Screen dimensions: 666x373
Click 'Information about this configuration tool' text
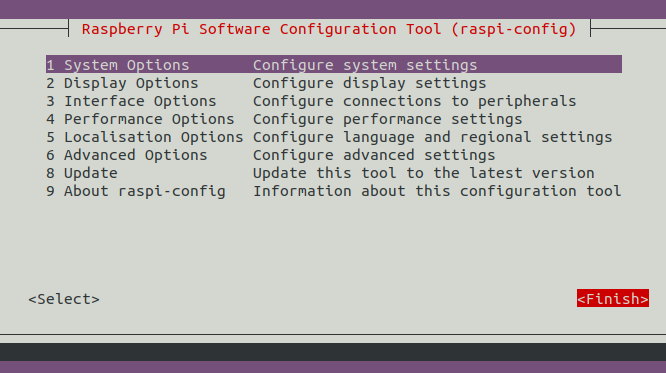(437, 191)
